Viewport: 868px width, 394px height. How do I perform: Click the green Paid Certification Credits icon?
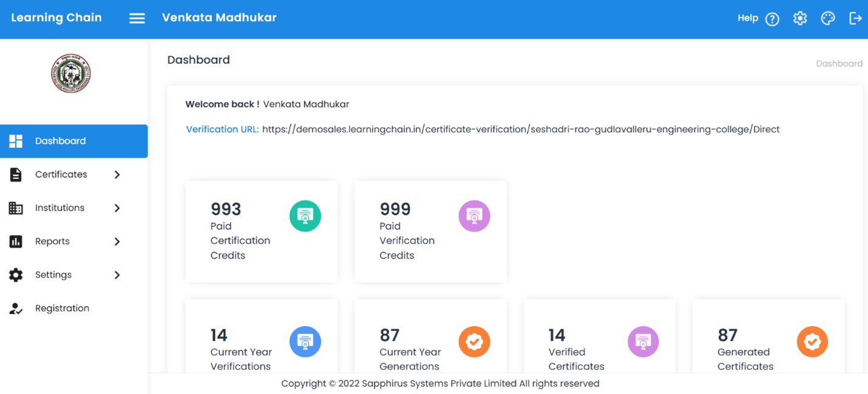305,216
